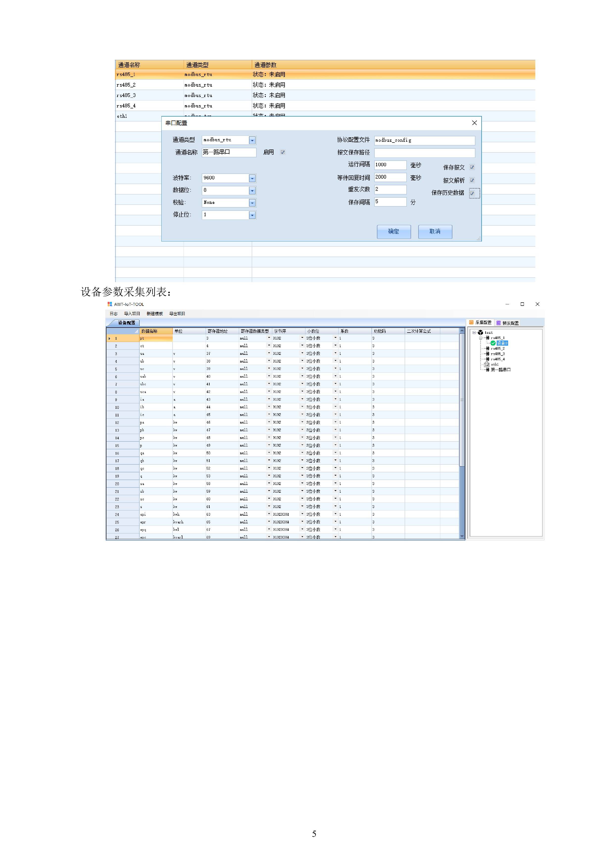Close the 串口配置 dialog with X
The height and width of the screenshot is (868, 614).
[474, 123]
